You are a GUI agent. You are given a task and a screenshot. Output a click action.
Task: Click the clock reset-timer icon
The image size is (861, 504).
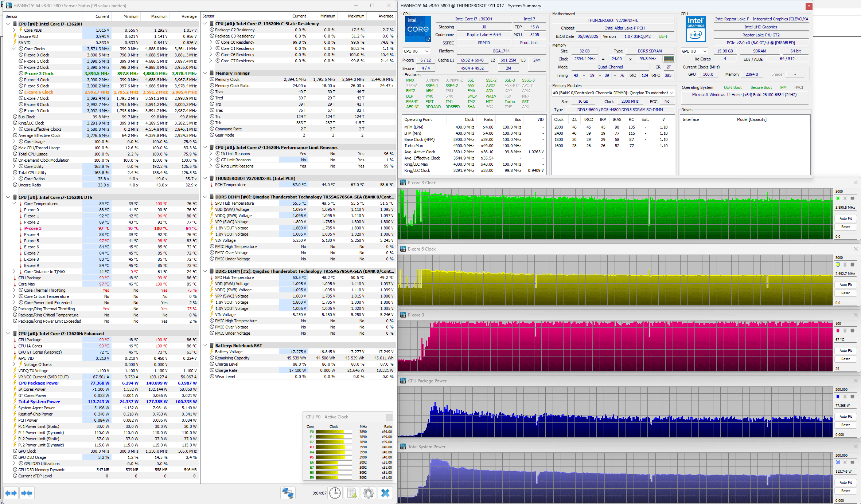click(x=335, y=493)
